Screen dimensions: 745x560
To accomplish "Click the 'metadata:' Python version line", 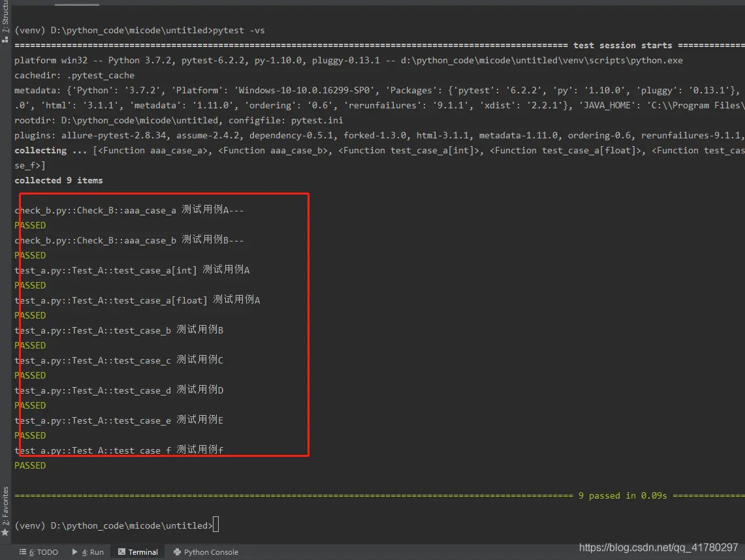I will pos(379,90).
